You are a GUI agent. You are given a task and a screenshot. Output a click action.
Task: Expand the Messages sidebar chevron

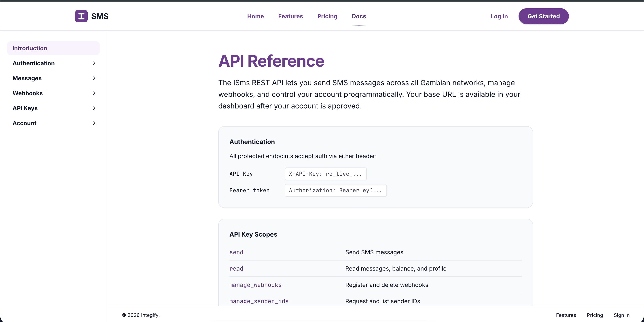(94, 78)
